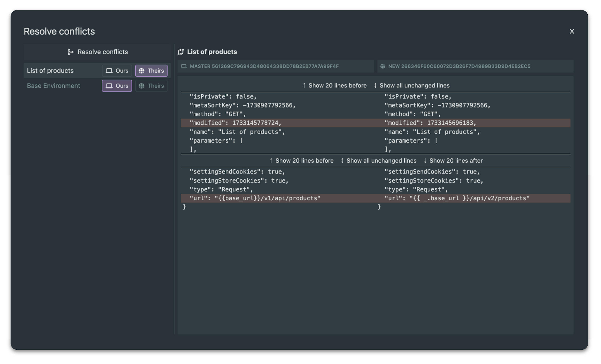Choose Theirs for Base Environment
601x364 pixels.
pyautogui.click(x=151, y=86)
